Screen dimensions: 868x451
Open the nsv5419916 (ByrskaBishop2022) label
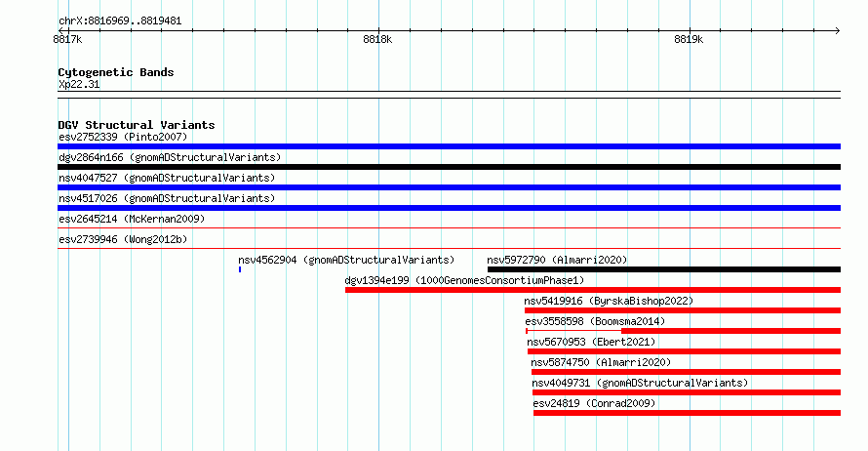point(609,301)
